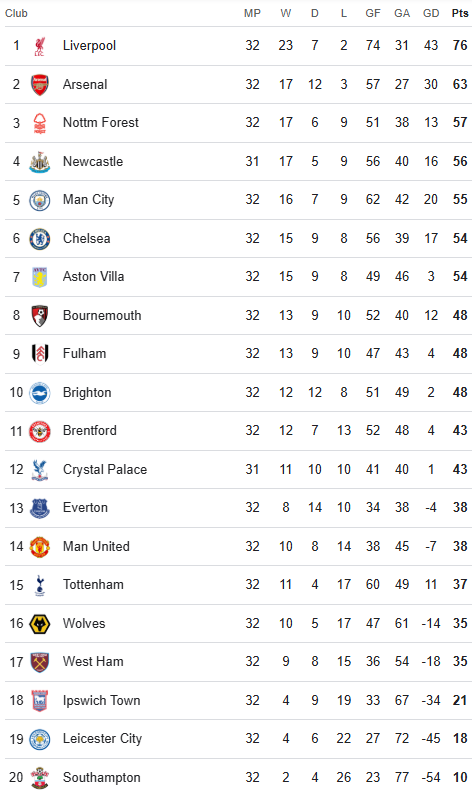
Task: Open the Aston Villa team link
Action: 93,277
